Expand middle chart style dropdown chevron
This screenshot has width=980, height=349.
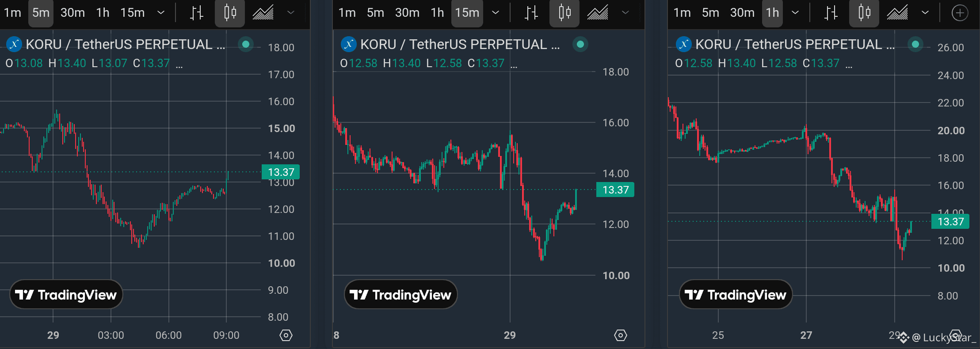pos(625,13)
